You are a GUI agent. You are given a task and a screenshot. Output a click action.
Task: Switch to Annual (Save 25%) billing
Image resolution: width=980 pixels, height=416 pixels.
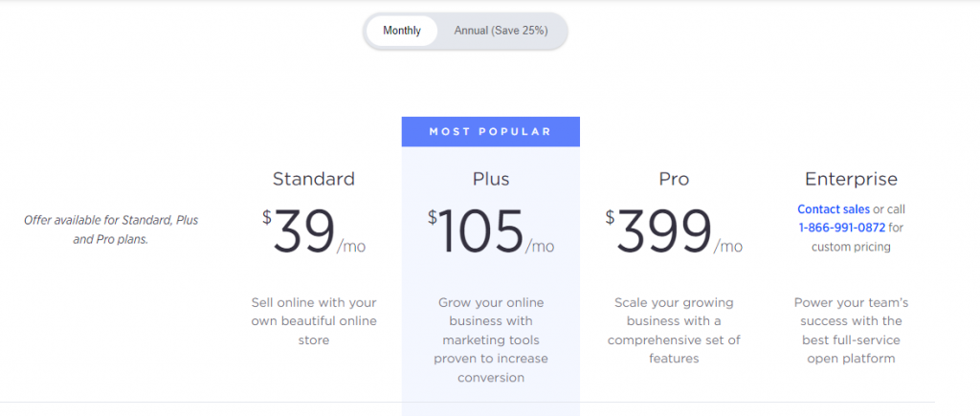click(x=501, y=31)
